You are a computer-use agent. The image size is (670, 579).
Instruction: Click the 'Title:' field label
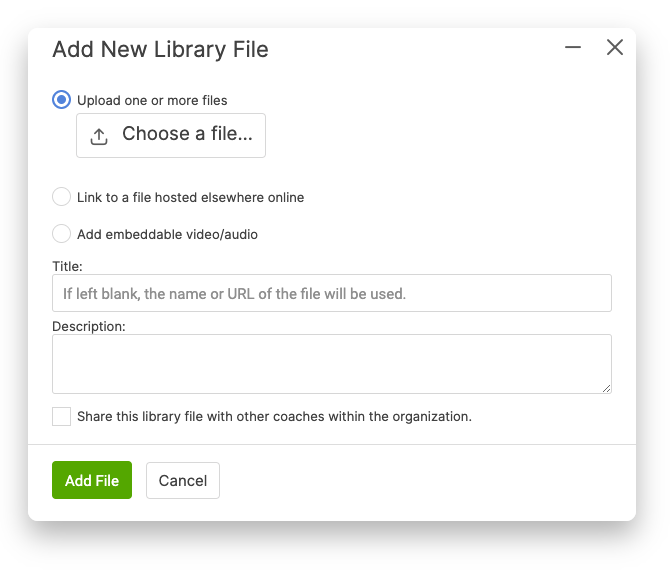[67, 266]
